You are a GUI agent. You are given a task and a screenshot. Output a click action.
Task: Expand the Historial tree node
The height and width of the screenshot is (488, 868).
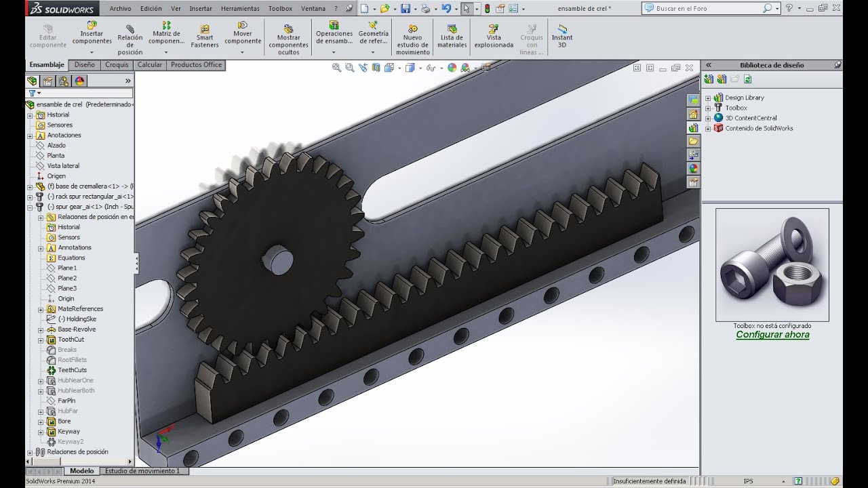(30, 115)
